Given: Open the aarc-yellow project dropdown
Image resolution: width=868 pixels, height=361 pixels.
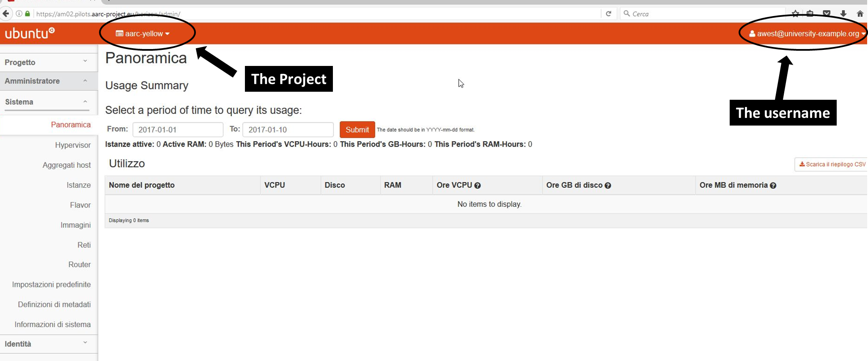Looking at the screenshot, I should pos(143,33).
